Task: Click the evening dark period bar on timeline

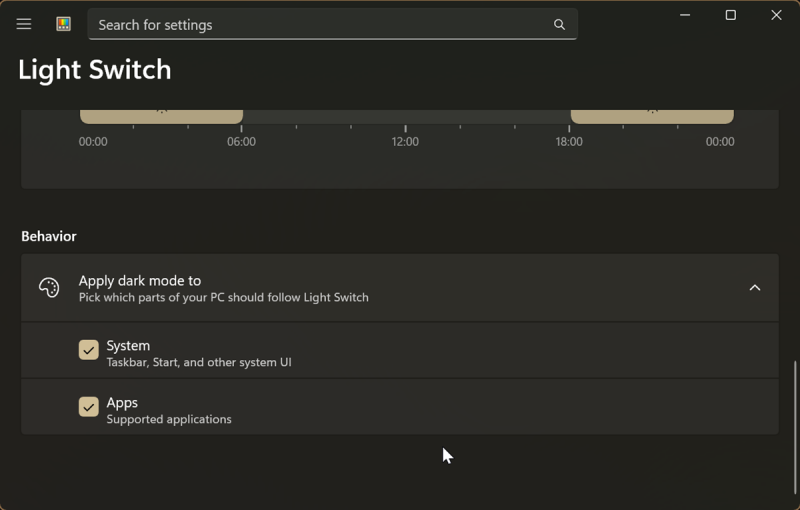Action: [652, 116]
